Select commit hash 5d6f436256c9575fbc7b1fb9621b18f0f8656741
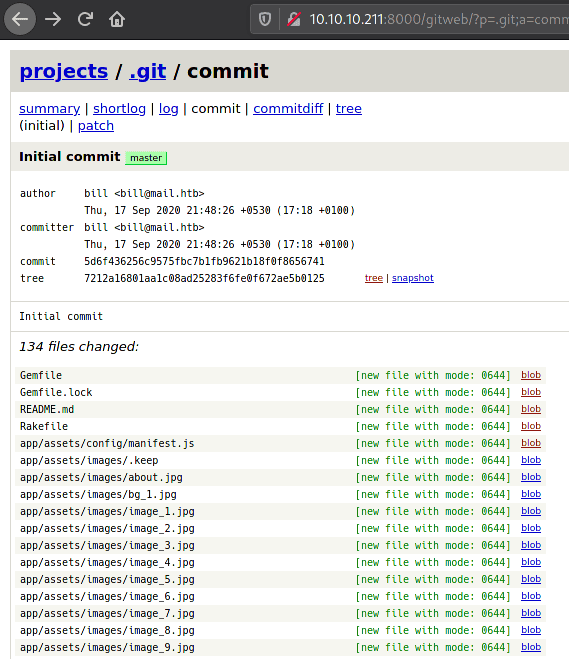569x659 pixels. click(x=204, y=261)
